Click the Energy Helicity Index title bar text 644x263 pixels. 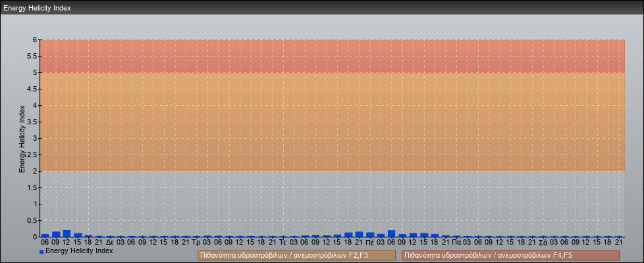tap(37, 9)
